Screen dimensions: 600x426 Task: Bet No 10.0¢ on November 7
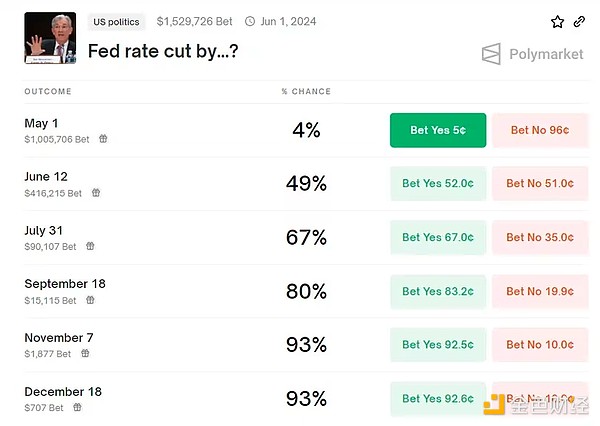click(x=540, y=344)
